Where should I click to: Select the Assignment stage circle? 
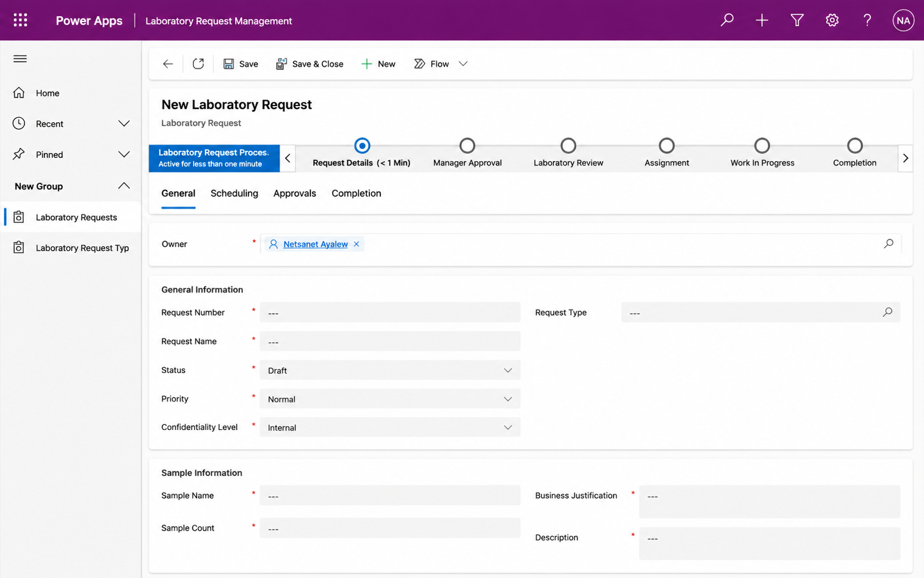(x=666, y=146)
